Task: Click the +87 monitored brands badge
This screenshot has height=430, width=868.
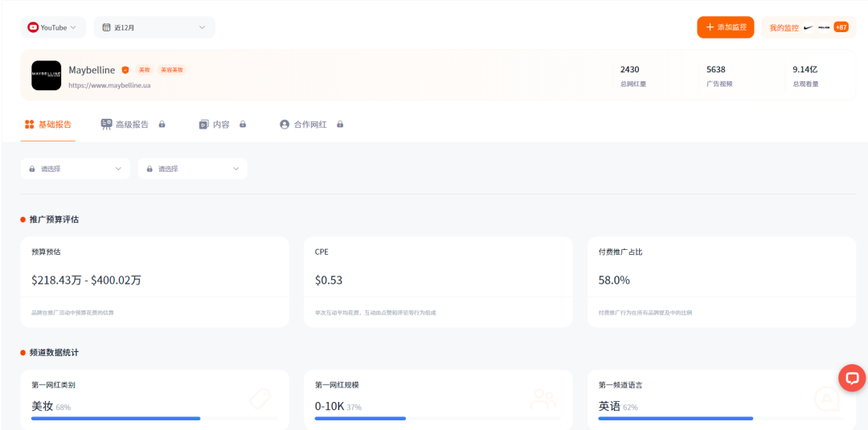Action: [841, 27]
